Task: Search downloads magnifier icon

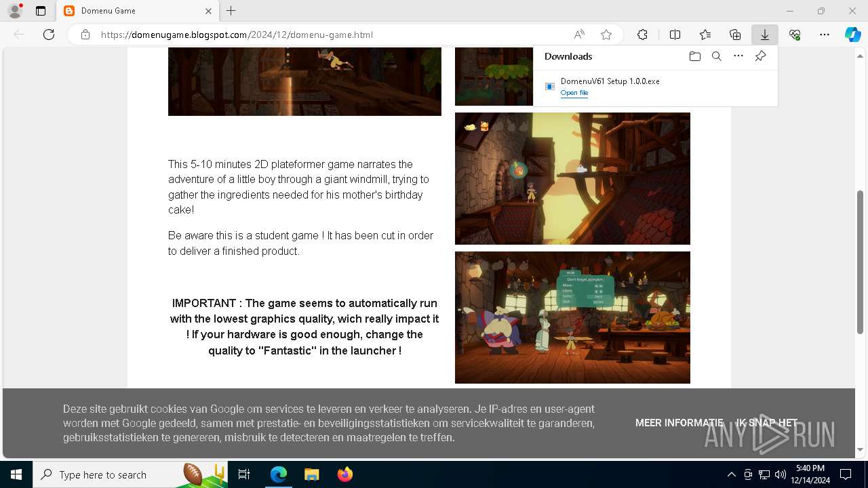Action: point(716,56)
